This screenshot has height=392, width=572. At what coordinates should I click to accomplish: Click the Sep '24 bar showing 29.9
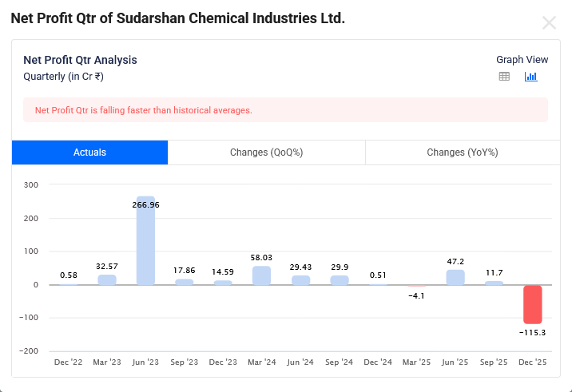pyautogui.click(x=340, y=280)
